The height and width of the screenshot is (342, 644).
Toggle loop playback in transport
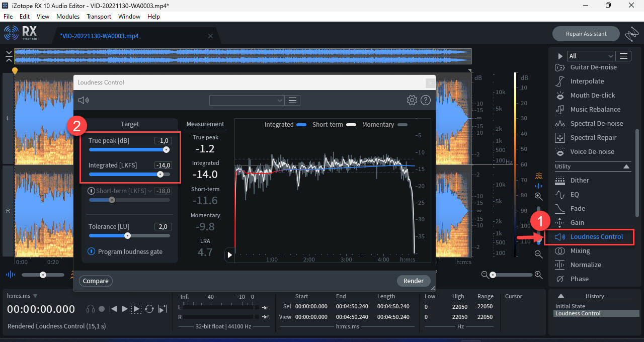point(149,309)
